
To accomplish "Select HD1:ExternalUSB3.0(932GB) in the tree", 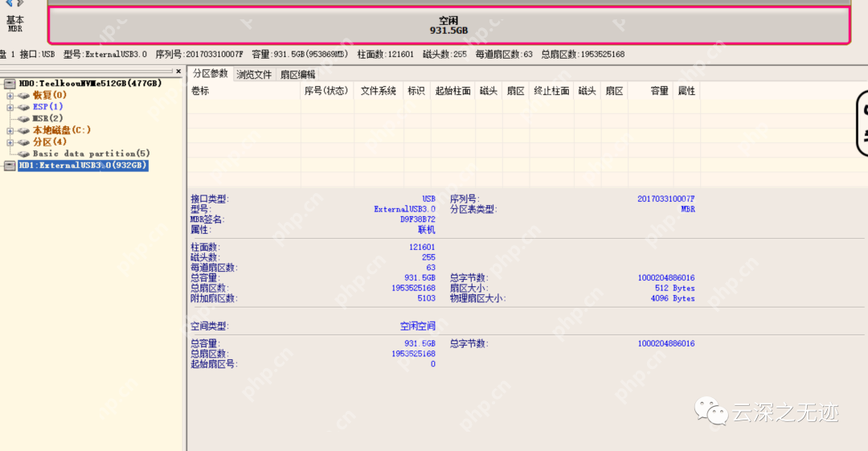I will coord(83,165).
